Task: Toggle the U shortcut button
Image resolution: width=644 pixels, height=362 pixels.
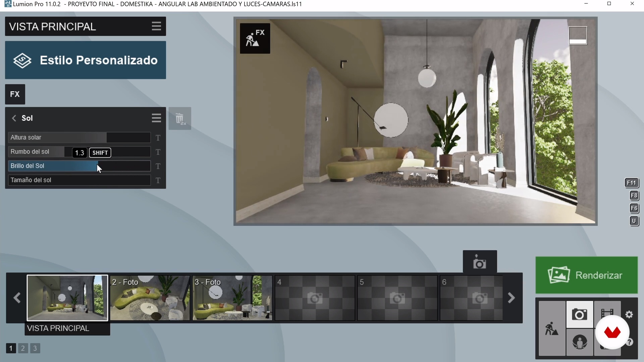Action: [x=634, y=221]
